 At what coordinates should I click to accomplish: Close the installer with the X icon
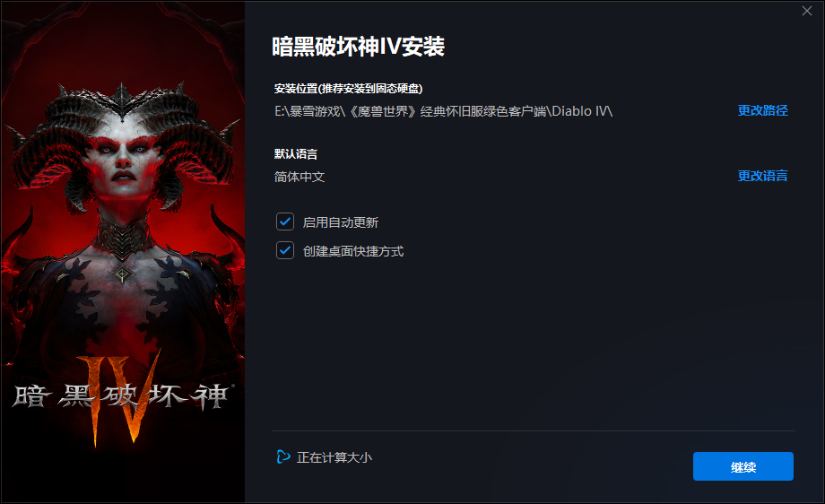[x=806, y=11]
